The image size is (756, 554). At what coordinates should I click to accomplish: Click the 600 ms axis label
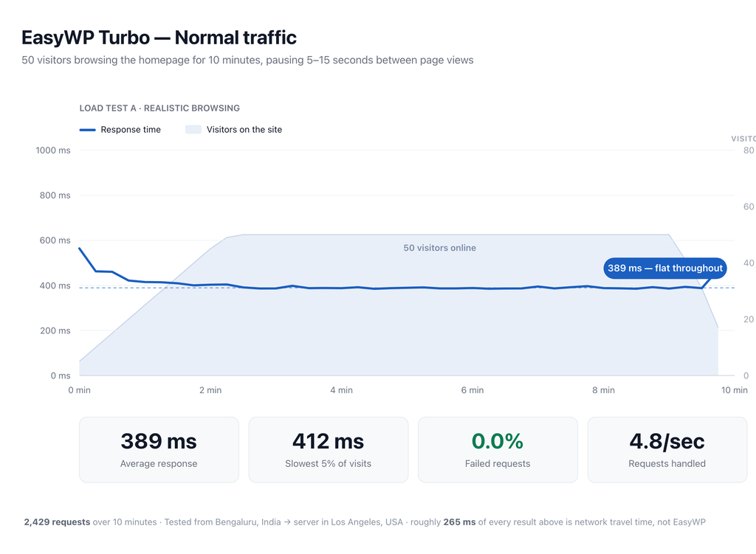pyautogui.click(x=55, y=240)
